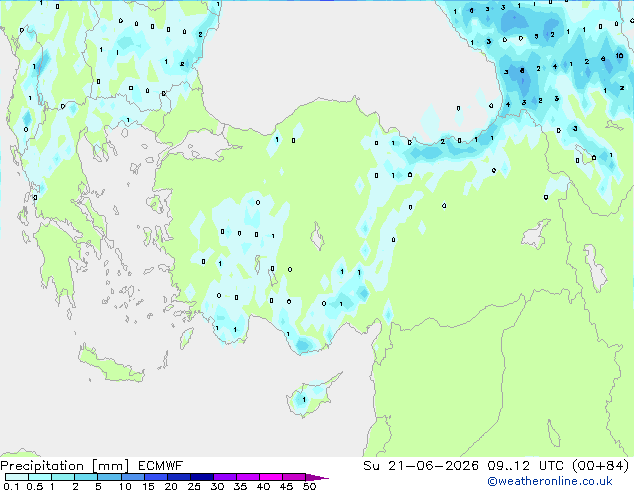Click the 45–50 mm legend swatch

(294, 477)
